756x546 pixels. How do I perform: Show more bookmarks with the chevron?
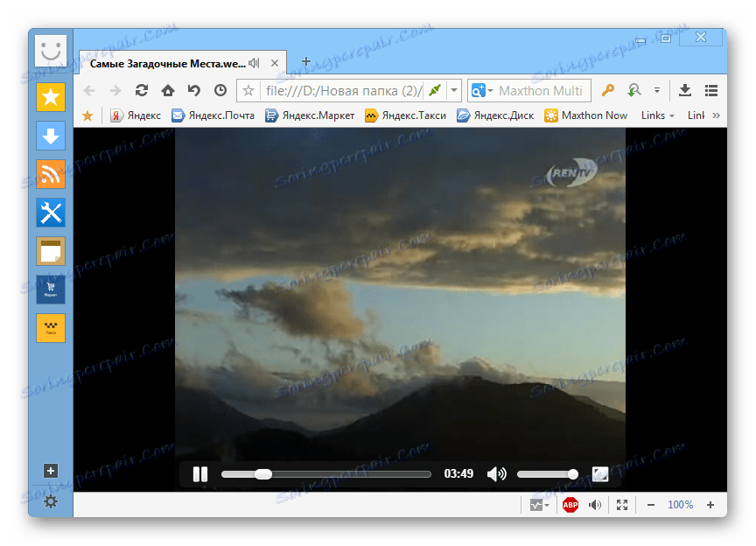click(716, 115)
